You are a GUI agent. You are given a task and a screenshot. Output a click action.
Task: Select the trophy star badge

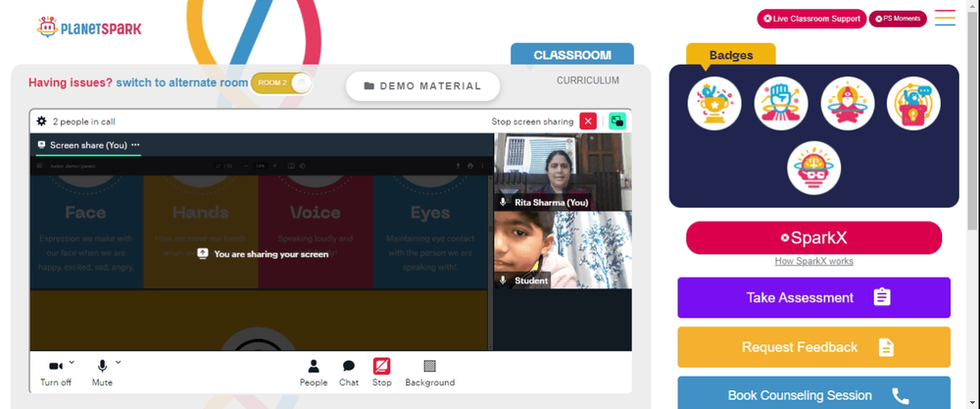[x=714, y=103]
